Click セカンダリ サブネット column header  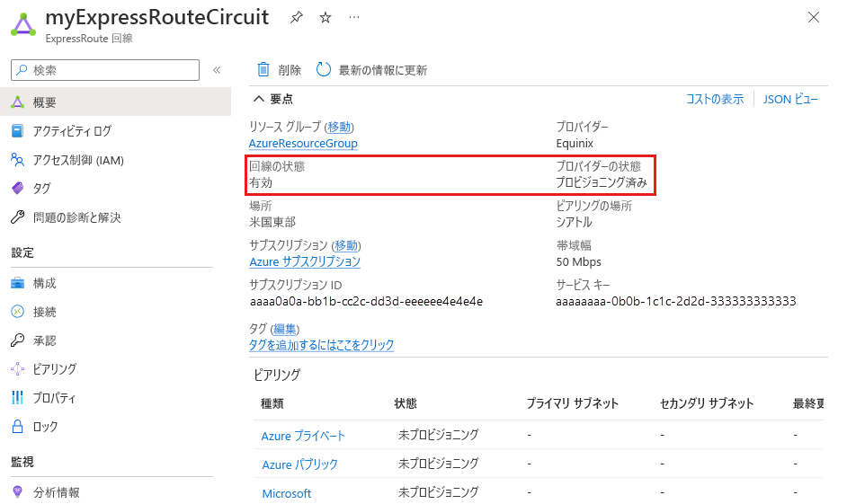click(707, 403)
